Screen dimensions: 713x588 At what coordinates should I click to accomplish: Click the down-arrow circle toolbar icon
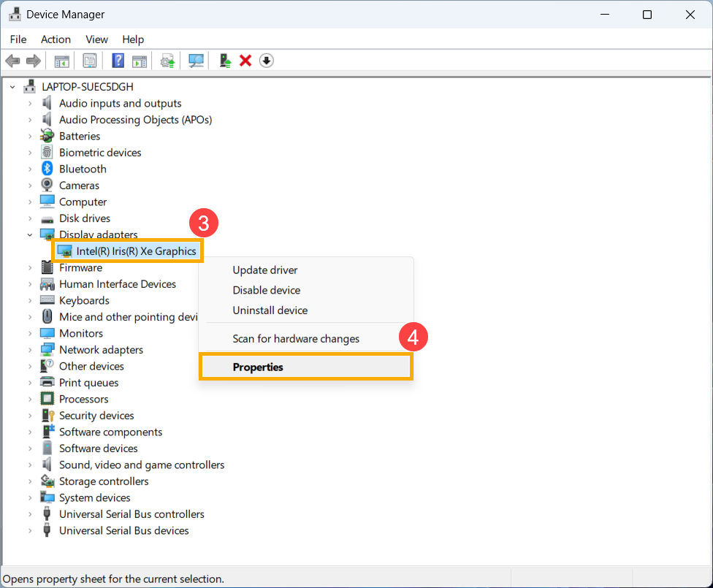267,61
